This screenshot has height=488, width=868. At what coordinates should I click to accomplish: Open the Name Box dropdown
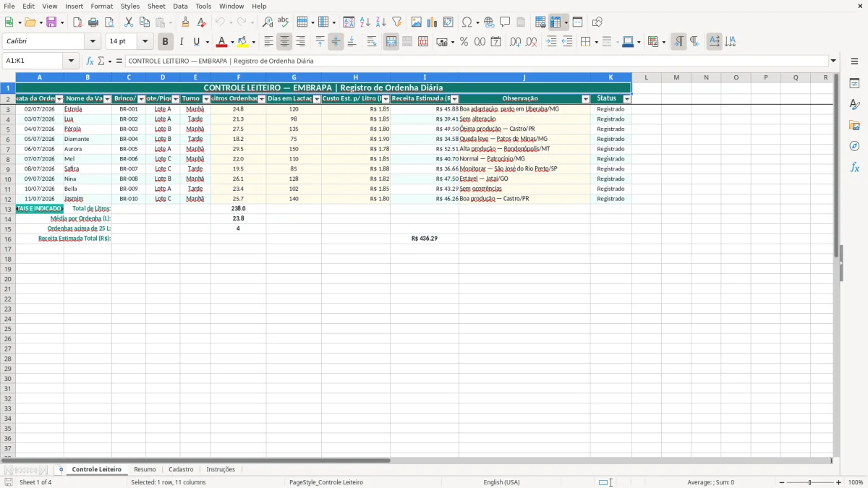pyautogui.click(x=71, y=61)
